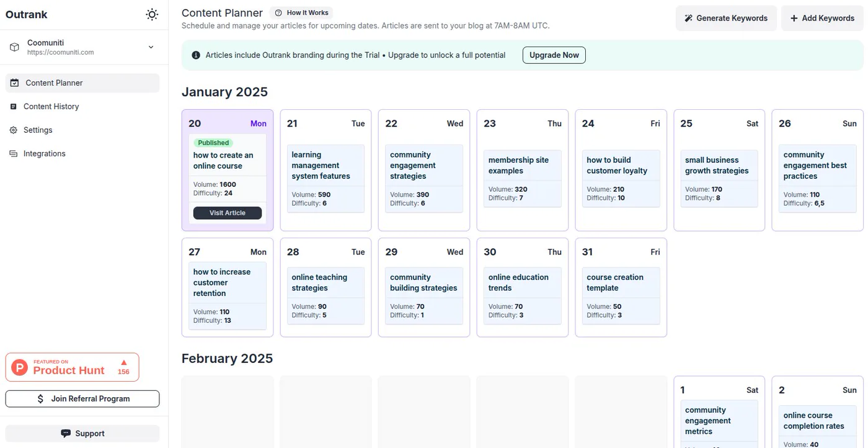Screen dimensions: 868x448
Task: Click the Support chat bubble icon
Action: 66,434
